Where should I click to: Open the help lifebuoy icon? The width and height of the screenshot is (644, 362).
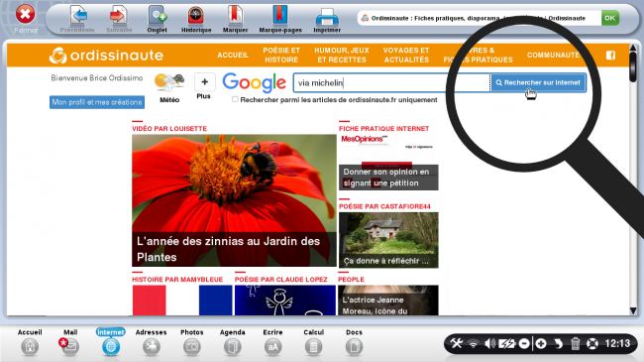click(592, 343)
